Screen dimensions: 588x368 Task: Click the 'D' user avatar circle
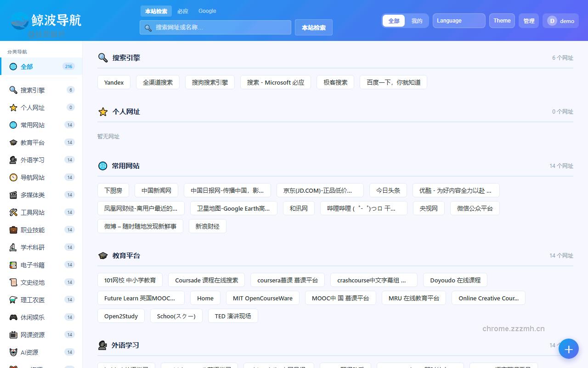552,21
